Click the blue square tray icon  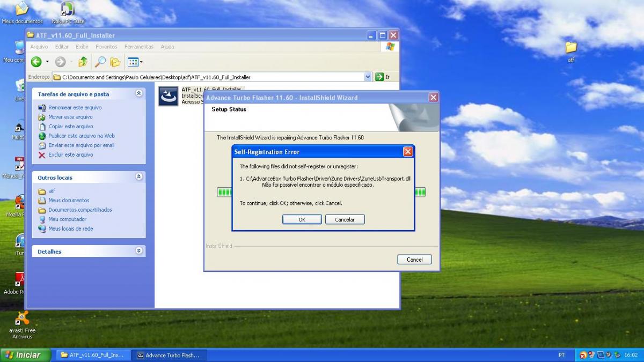(x=601, y=355)
